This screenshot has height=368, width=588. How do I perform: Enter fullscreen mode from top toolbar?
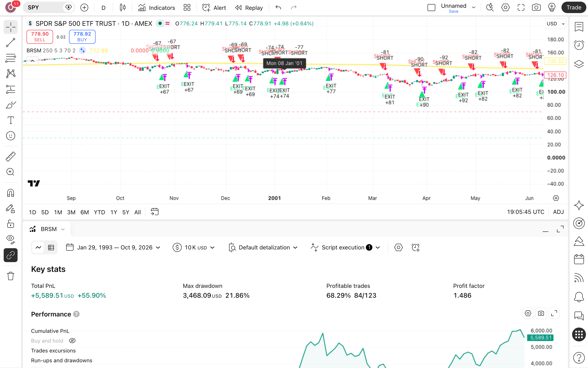pyautogui.click(x=521, y=8)
